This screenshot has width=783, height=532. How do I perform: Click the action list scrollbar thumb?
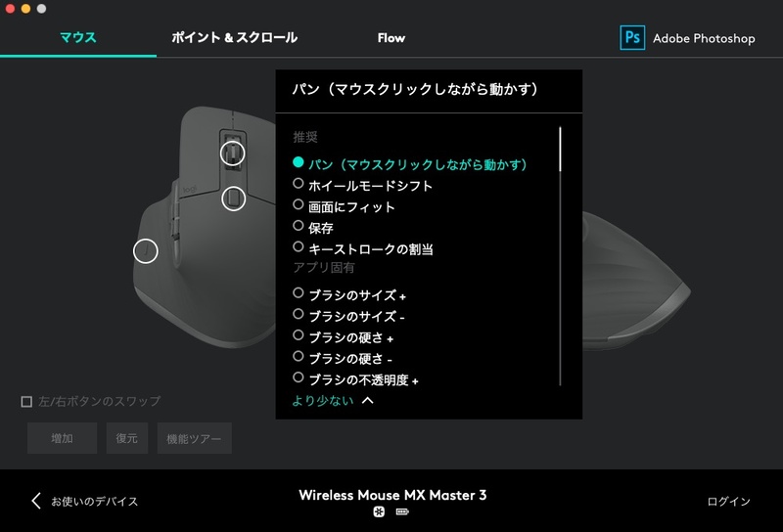(560, 150)
